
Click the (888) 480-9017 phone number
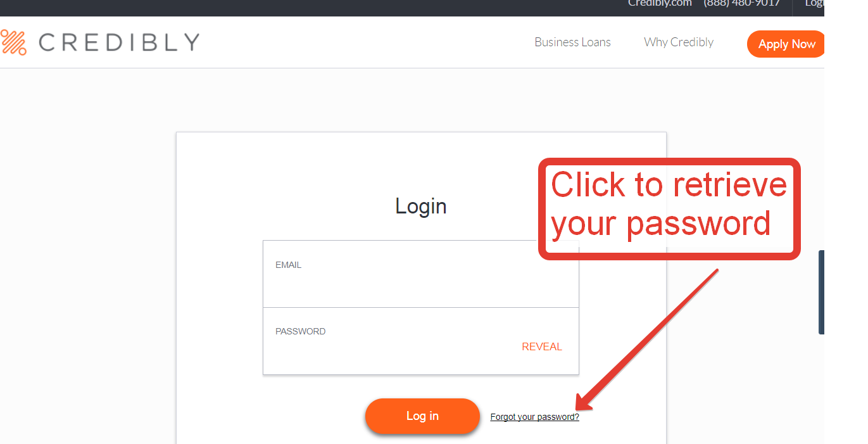pos(741,4)
